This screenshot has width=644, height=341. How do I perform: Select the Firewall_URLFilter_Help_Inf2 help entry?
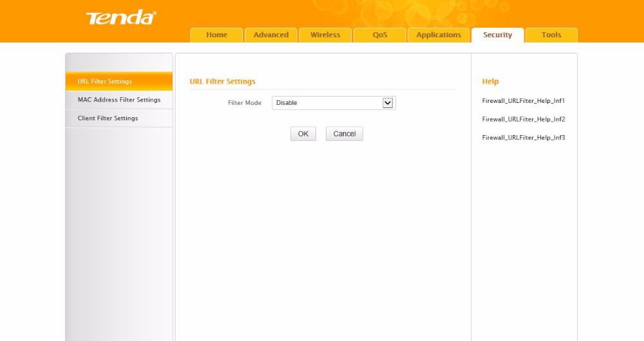523,120
